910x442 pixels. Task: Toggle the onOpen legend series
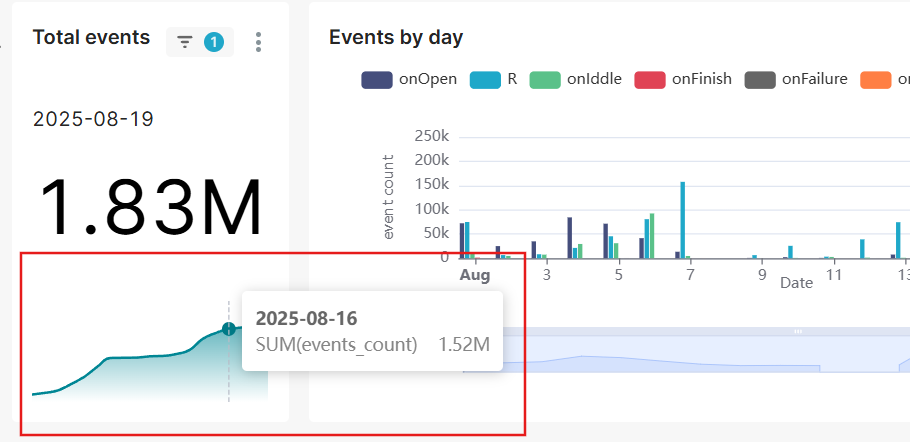(409, 79)
